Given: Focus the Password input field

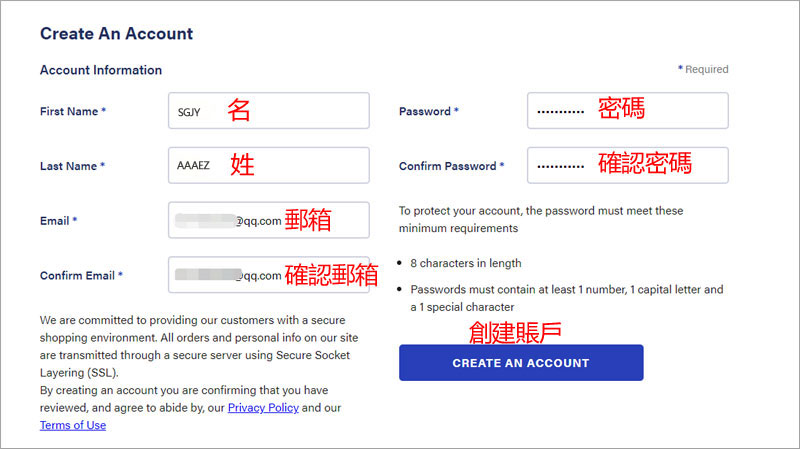Looking at the screenshot, I should tap(627, 111).
